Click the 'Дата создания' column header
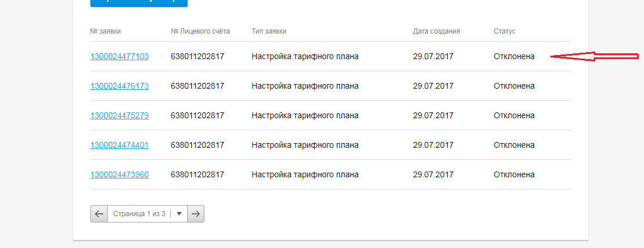Screen dimensions: 644x248 coord(437,31)
